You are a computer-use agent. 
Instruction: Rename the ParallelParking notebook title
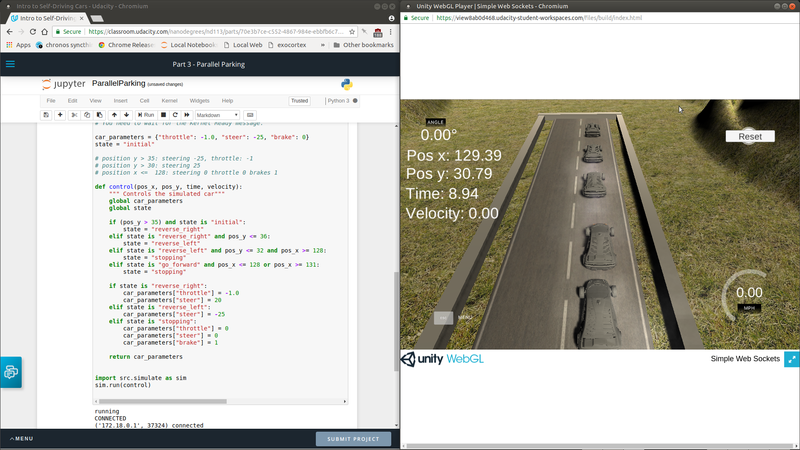coord(118,83)
